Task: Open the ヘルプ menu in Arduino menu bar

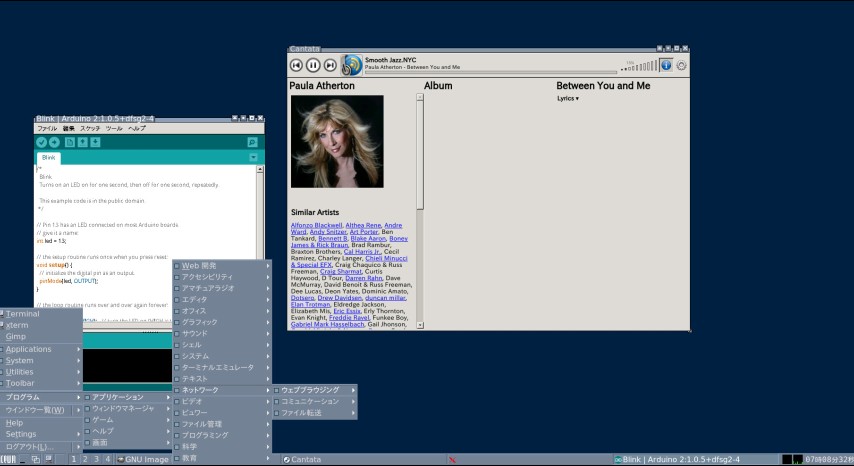Action: tap(137, 128)
